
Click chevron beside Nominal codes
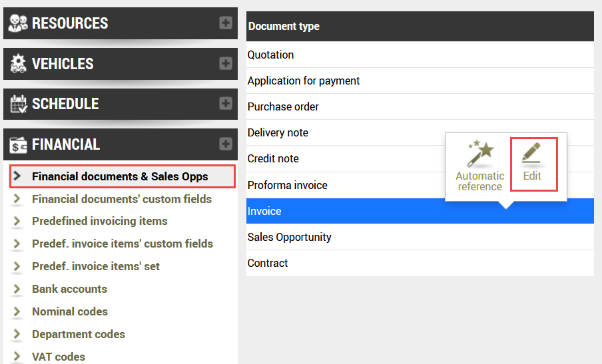(17, 311)
